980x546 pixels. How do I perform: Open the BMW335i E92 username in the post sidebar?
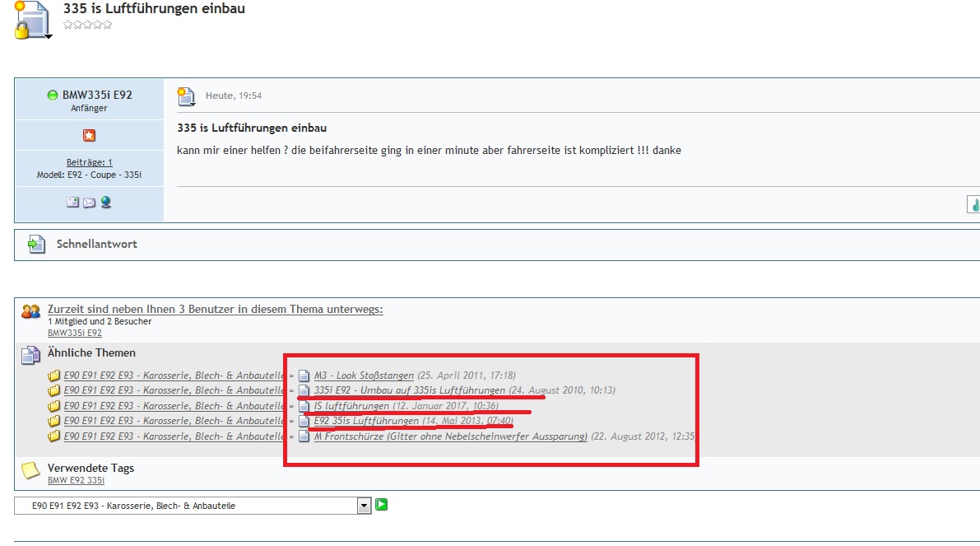click(97, 95)
